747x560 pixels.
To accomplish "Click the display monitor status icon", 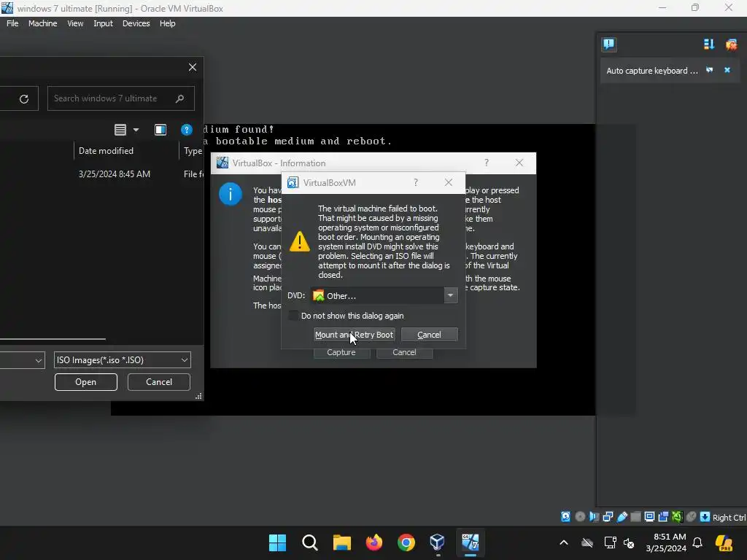I will click(x=649, y=517).
